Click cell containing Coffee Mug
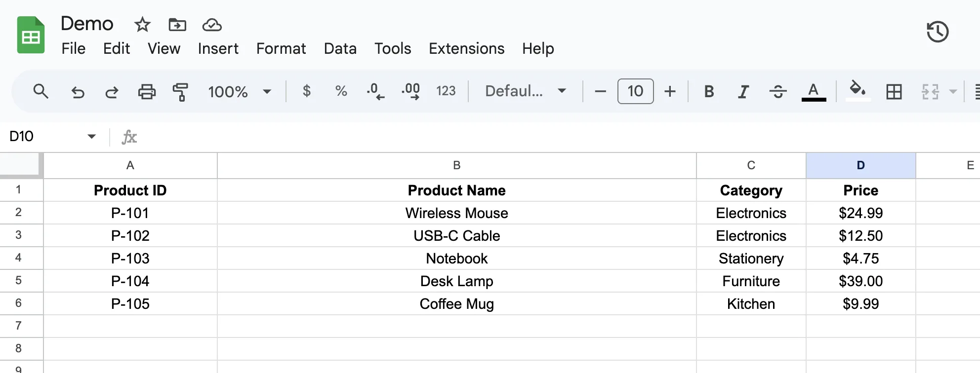This screenshot has height=373, width=980. point(457,304)
